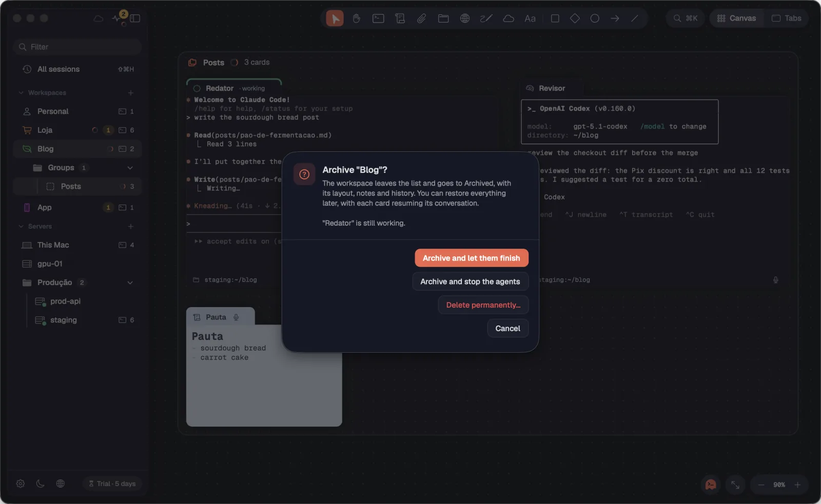Select the arrow tool

[615, 18]
